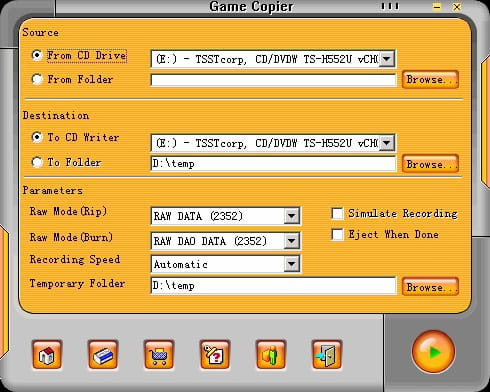
Task: Click the eraser icon button
Action: click(103, 355)
